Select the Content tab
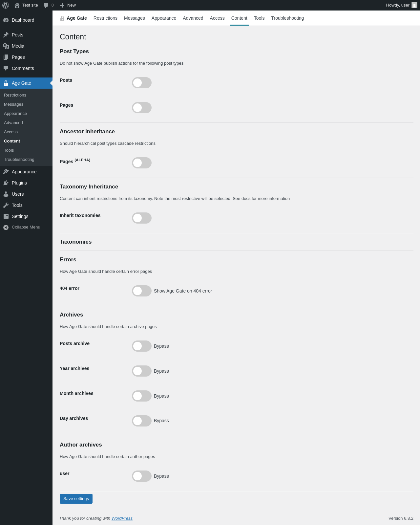 (x=239, y=18)
